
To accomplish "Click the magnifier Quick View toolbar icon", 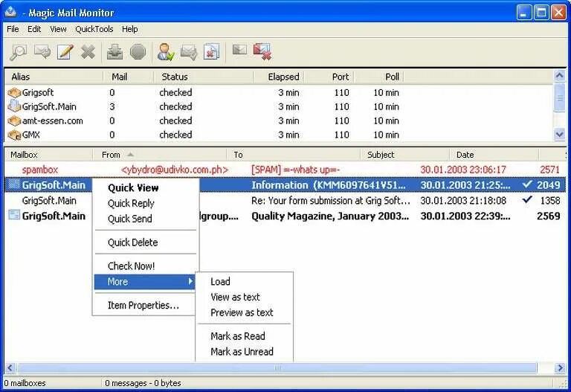I will click(18, 52).
